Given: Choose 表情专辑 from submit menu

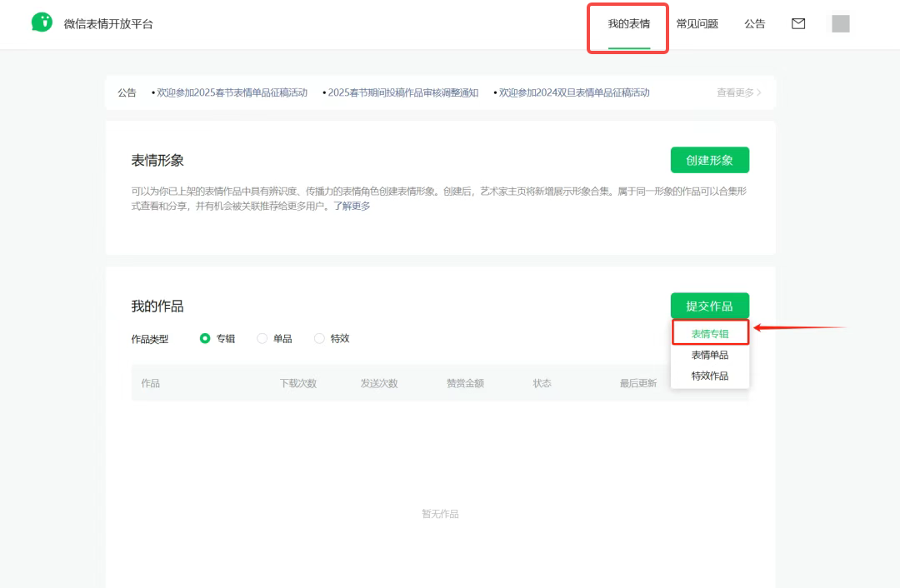Looking at the screenshot, I should 709,333.
